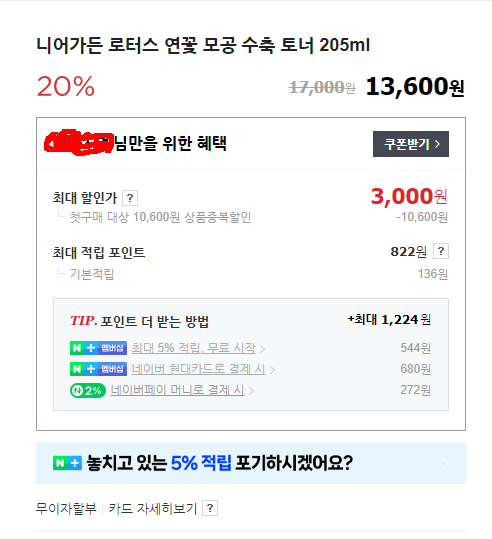Screen dimensions: 492x539
Task: Open 네이버페이 머니로 결제 시 link
Action: click(177, 390)
